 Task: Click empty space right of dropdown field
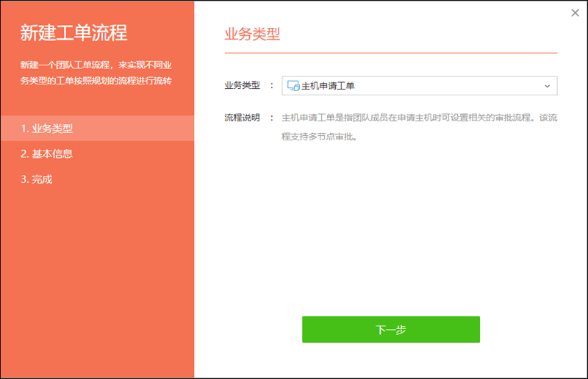click(572, 86)
